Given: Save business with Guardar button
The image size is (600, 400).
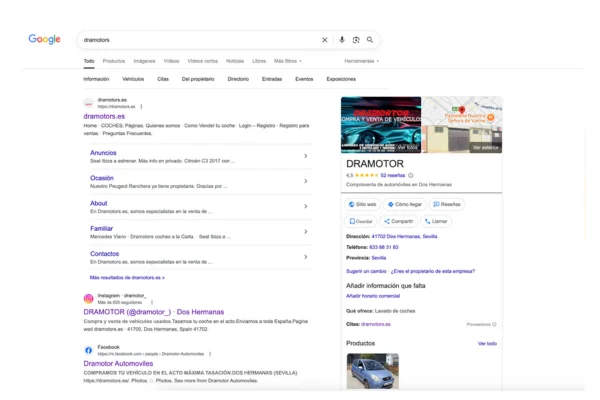Looking at the screenshot, I should [360, 221].
